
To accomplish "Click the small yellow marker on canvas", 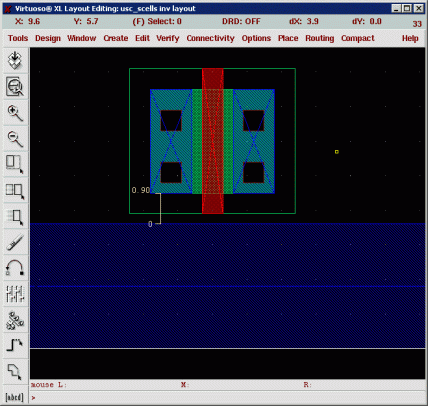I will 337,152.
